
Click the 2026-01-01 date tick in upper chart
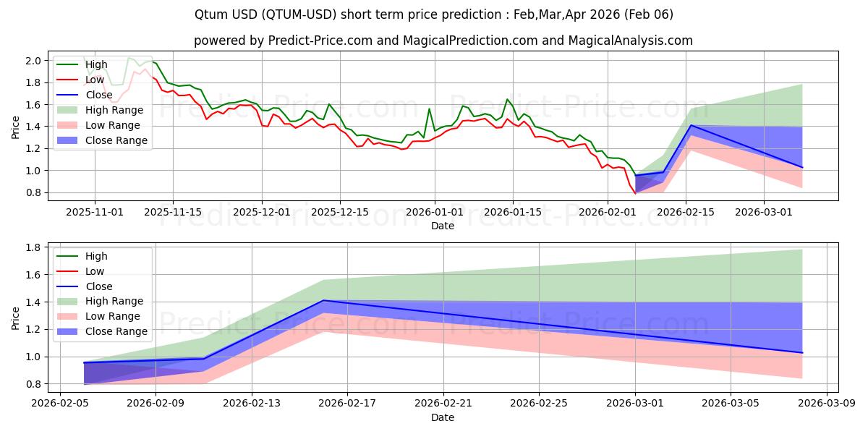(435, 212)
